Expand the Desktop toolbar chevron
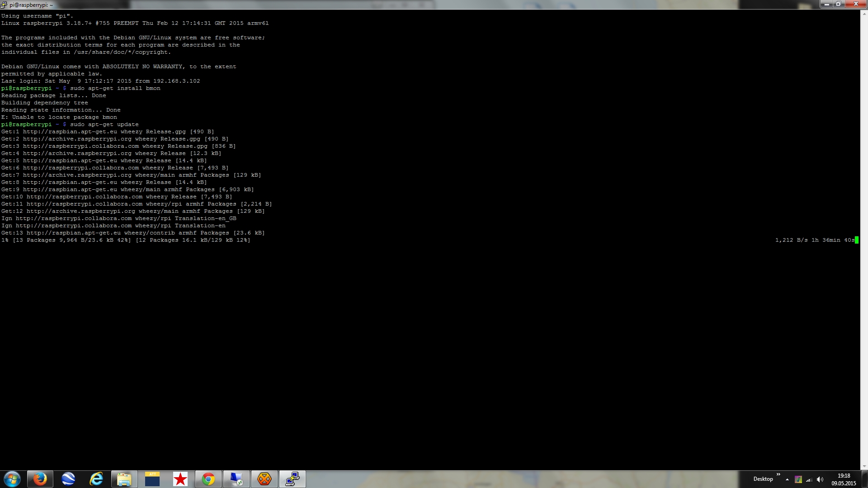Viewport: 868px width, 488px height. [778, 474]
